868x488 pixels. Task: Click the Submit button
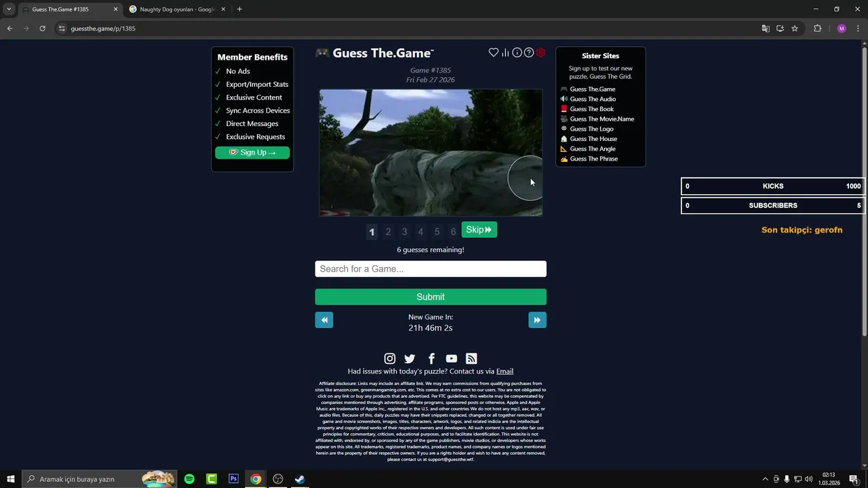[431, 297]
